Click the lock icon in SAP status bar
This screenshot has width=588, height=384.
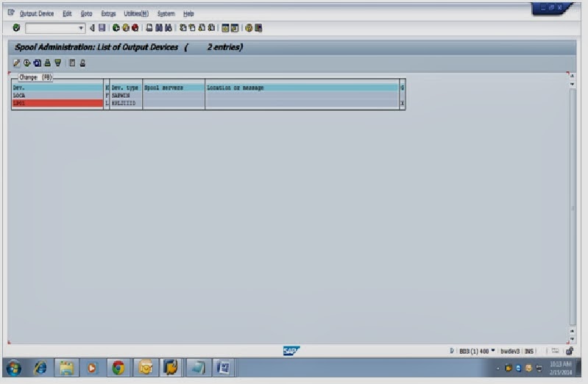[x=570, y=351]
